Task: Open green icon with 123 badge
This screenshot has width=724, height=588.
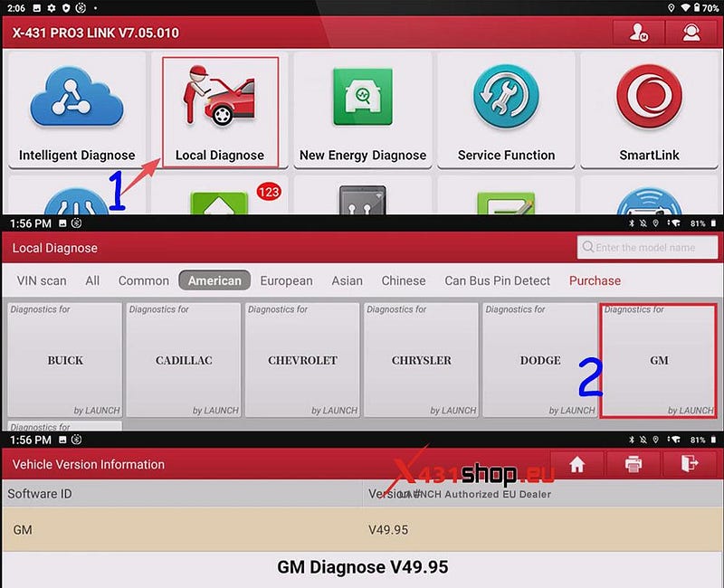Action: (x=219, y=202)
